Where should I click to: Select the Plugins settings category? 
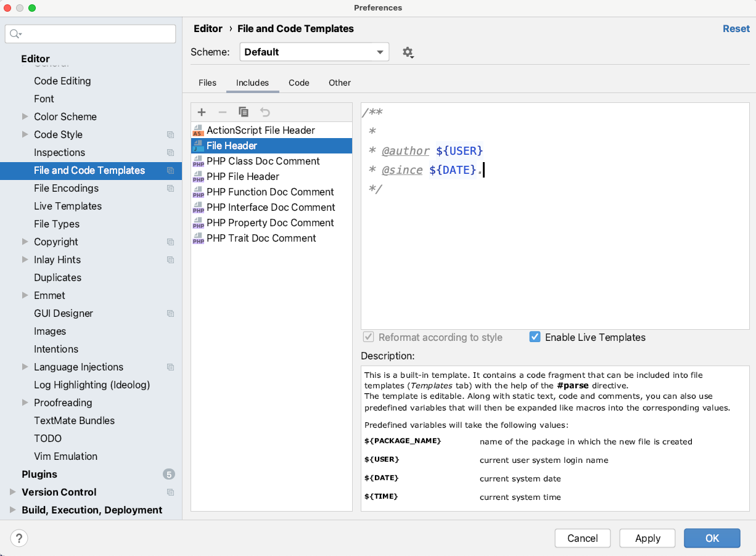point(39,474)
